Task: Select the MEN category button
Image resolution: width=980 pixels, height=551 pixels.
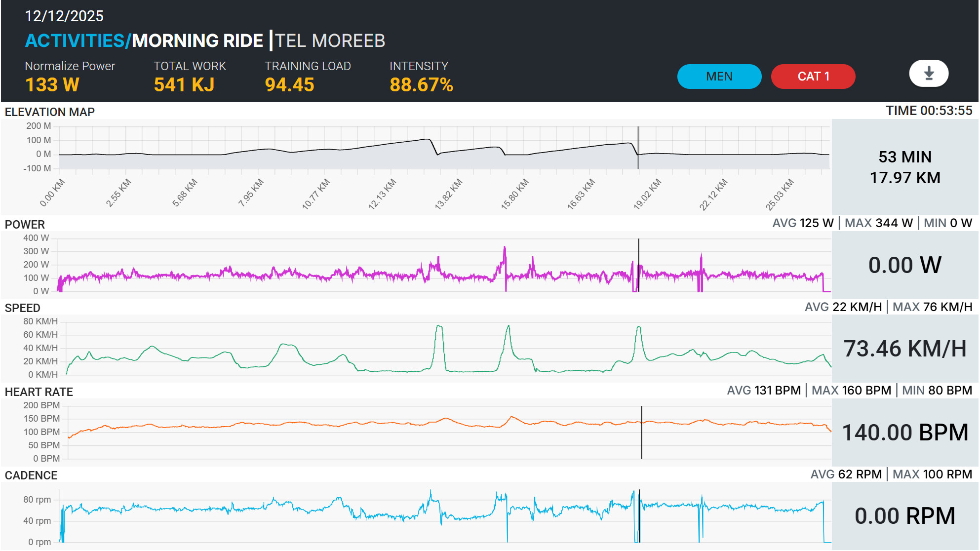Action: coord(719,77)
